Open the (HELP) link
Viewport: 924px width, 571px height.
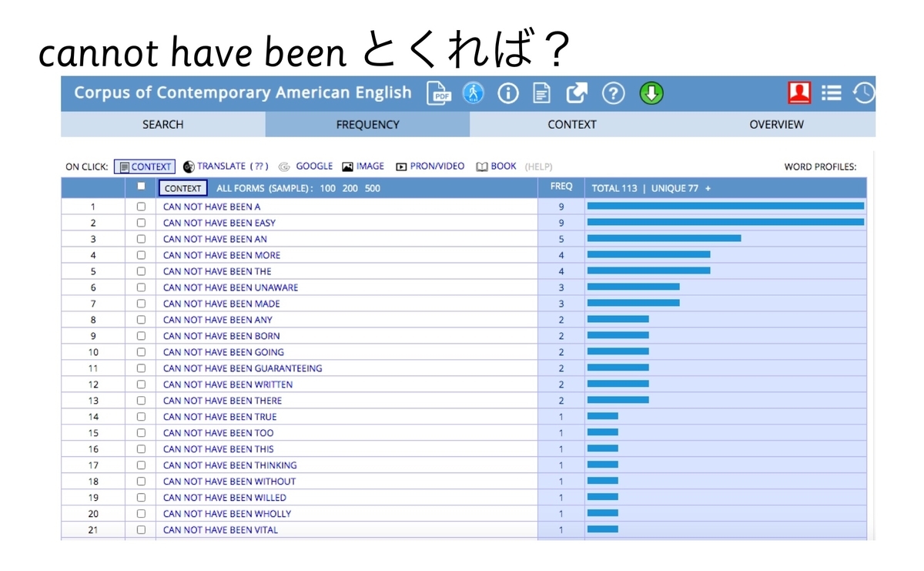[538, 166]
